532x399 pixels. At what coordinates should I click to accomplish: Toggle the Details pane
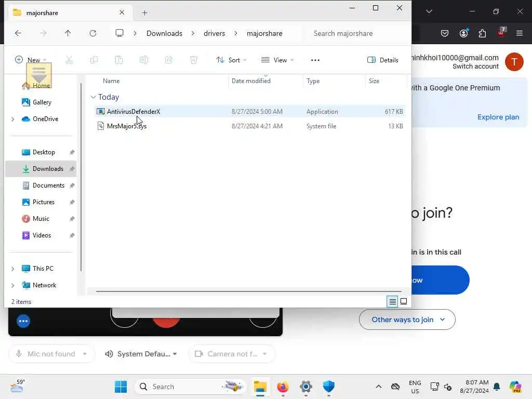click(x=383, y=60)
